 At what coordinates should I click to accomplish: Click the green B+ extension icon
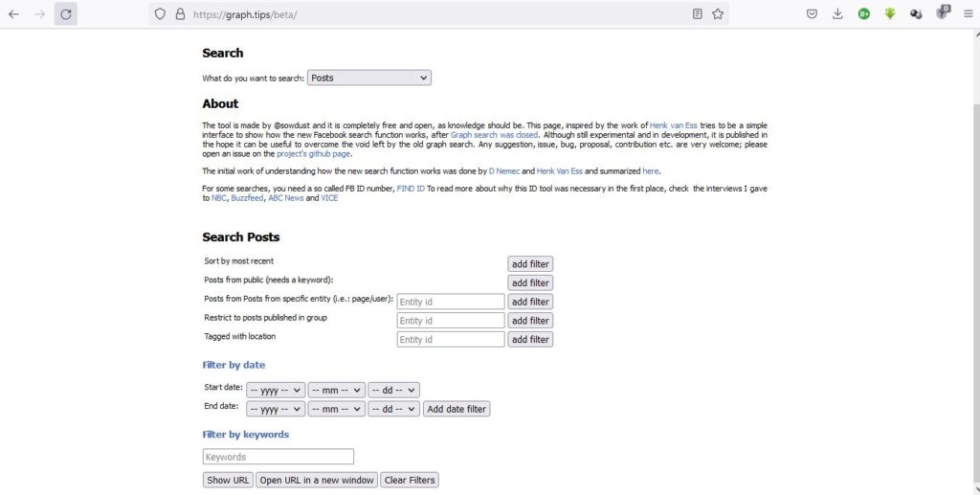click(863, 14)
